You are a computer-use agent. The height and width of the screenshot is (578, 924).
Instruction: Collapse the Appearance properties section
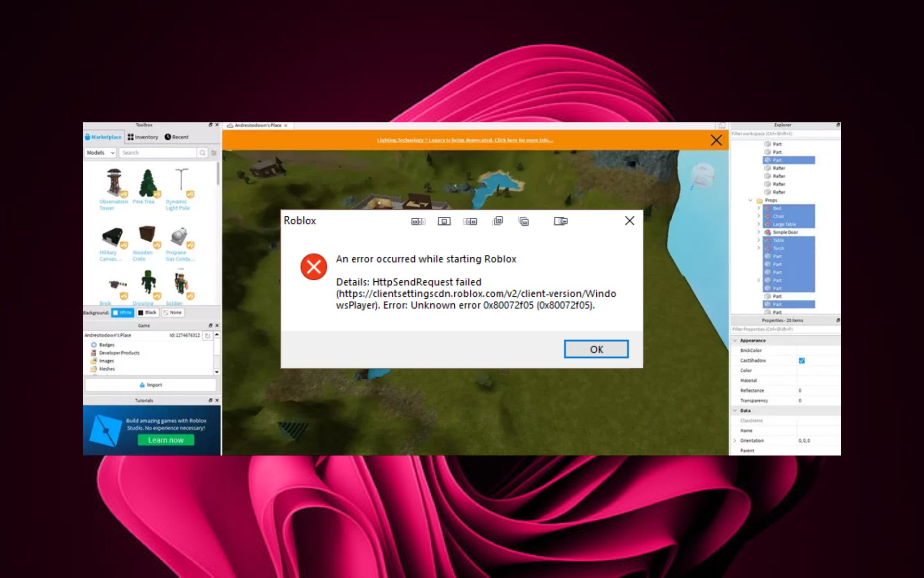click(735, 341)
